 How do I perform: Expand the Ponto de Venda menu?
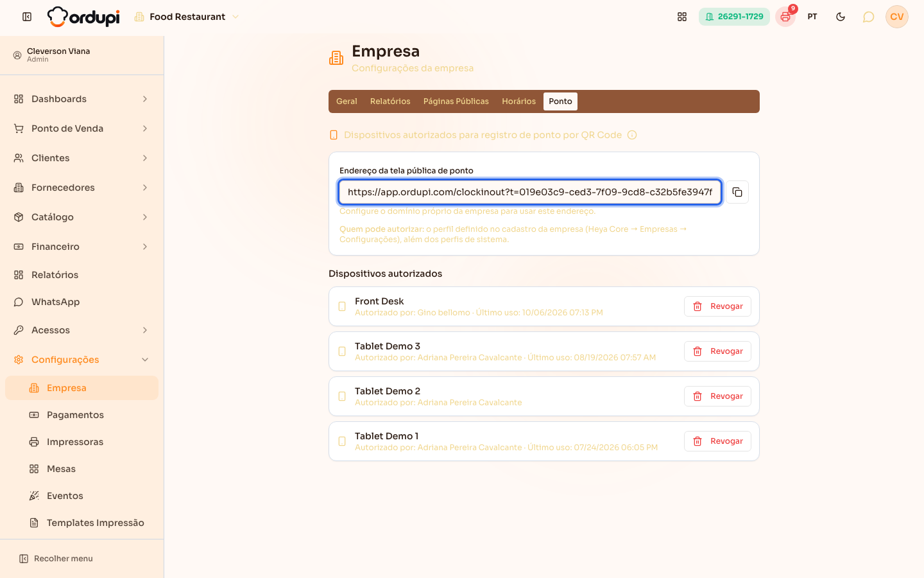(x=82, y=128)
